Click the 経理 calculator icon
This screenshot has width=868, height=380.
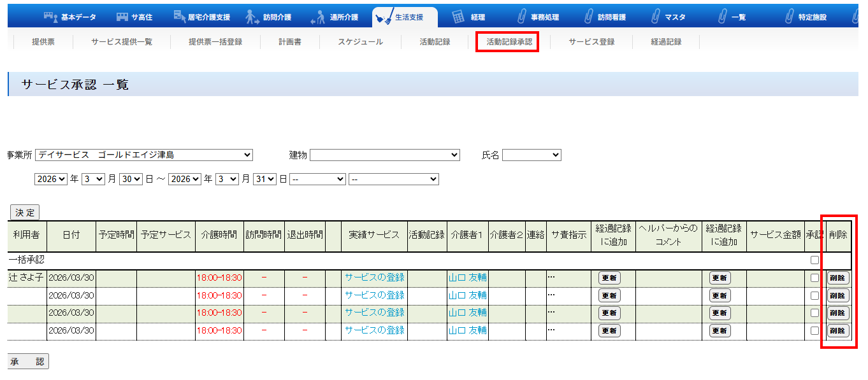(x=458, y=17)
